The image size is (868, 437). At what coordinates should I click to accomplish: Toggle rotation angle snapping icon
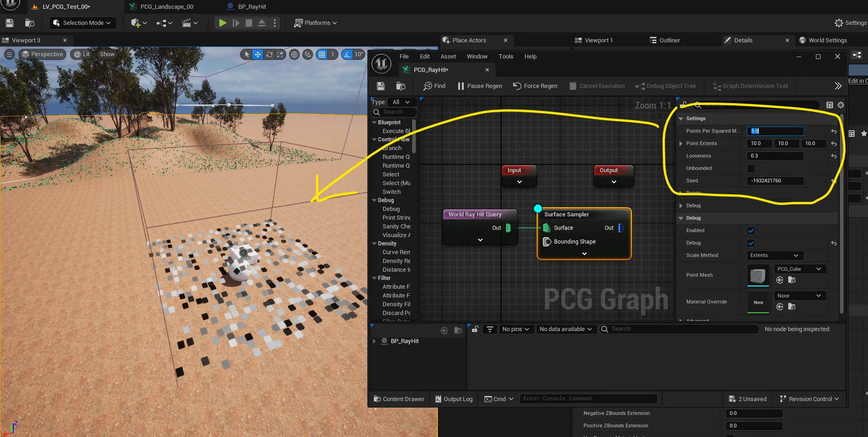(x=347, y=54)
